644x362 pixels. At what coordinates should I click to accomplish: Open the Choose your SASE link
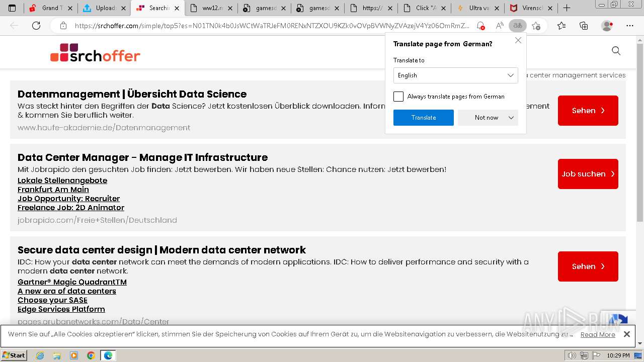click(x=52, y=300)
